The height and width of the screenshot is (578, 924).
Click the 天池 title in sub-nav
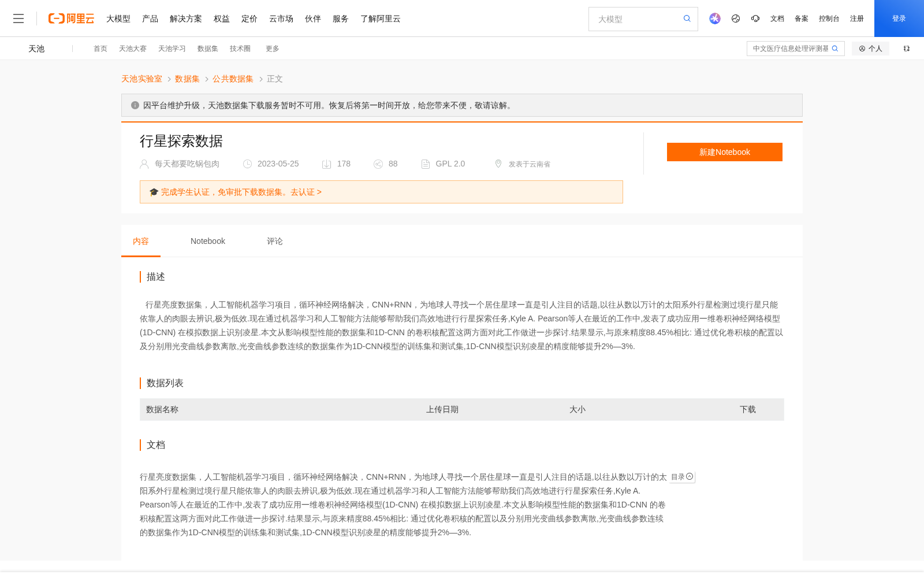[x=36, y=49]
